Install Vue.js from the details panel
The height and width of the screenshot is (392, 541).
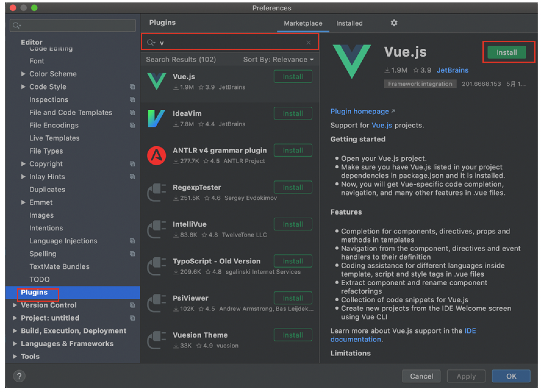pos(507,52)
